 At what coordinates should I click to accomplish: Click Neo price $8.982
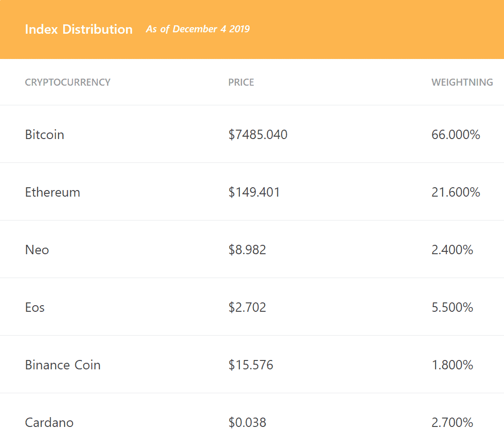(x=247, y=250)
